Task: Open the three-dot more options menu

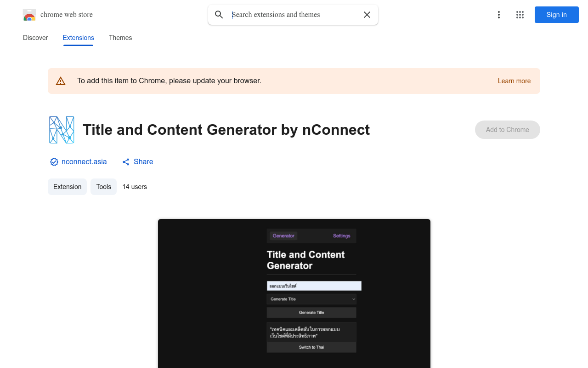Action: (499, 15)
